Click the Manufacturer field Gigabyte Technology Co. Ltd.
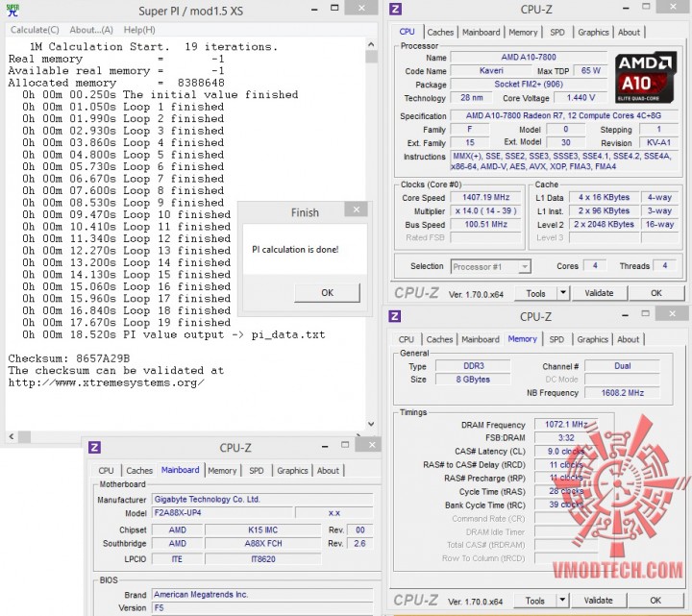 (x=262, y=499)
